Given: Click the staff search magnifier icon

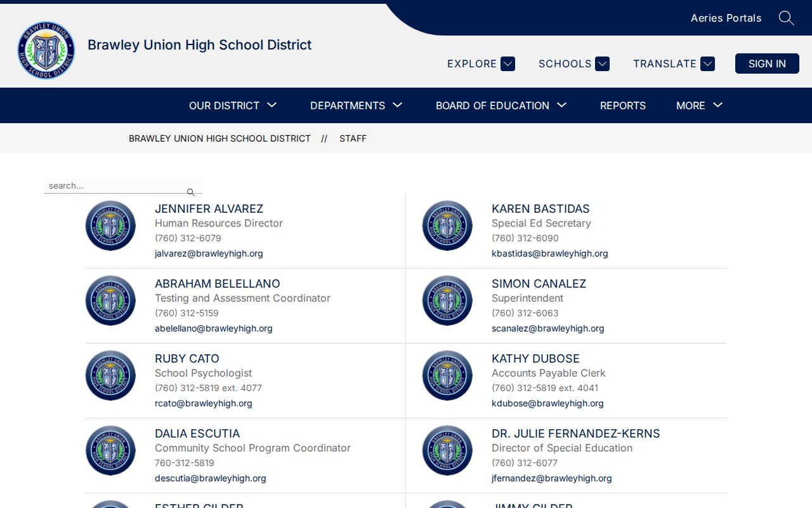Looking at the screenshot, I should coord(190,192).
